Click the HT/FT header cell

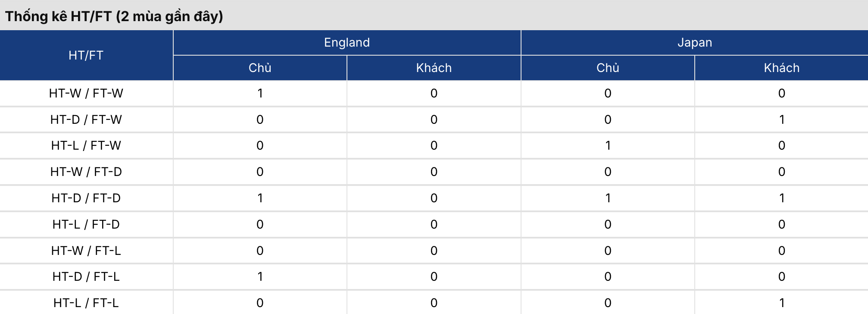(86, 55)
